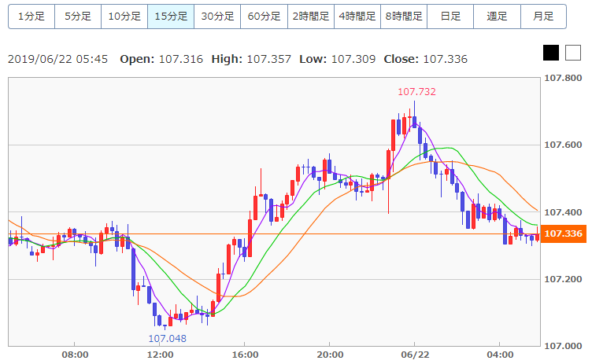Viewport: 592px width, 364px height.
Task: Click the highlighted 15分足 tab
Action: coord(171,17)
